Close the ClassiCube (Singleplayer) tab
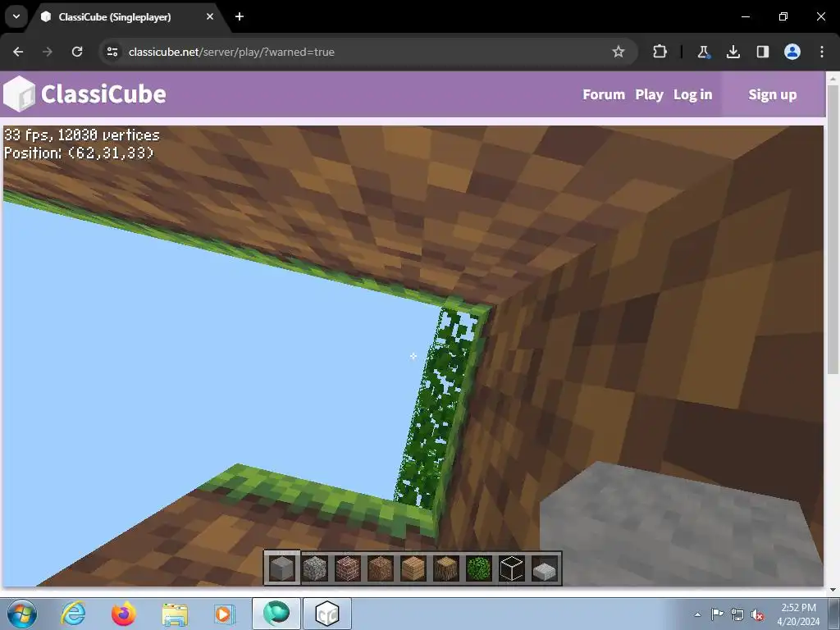Image resolution: width=840 pixels, height=630 pixels. pos(210,16)
